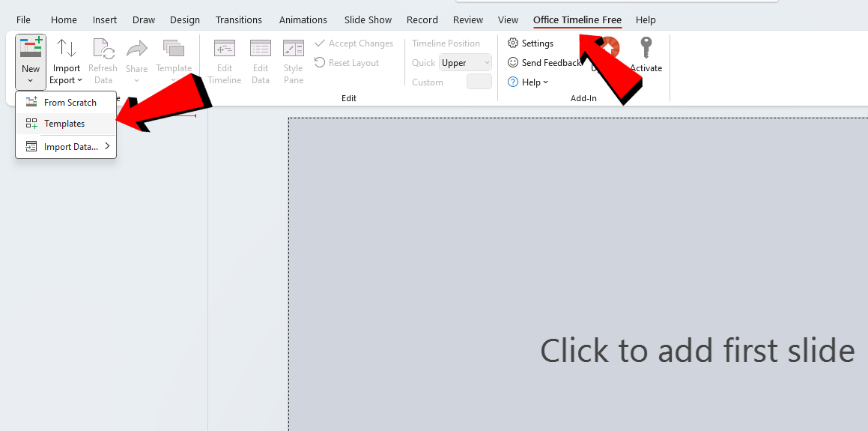Switch to the Design tab

click(185, 20)
